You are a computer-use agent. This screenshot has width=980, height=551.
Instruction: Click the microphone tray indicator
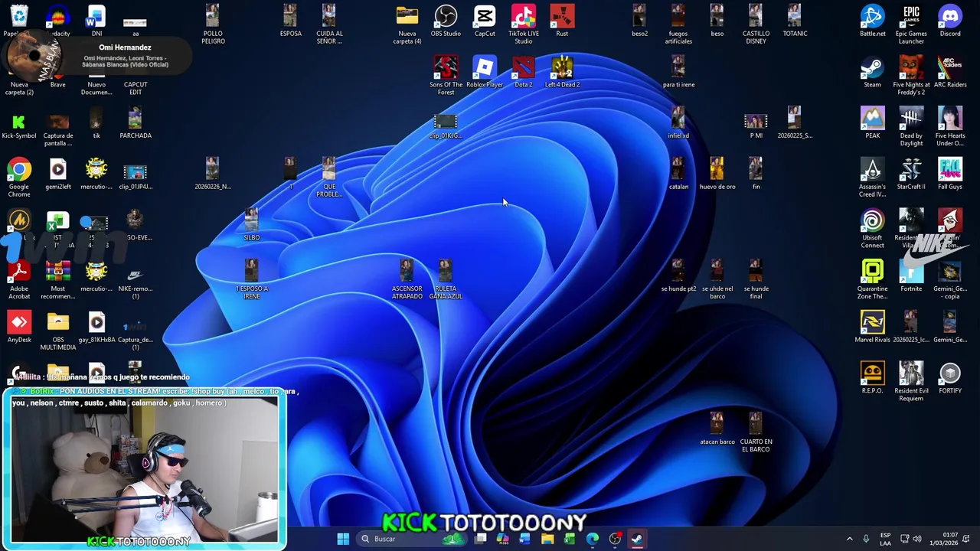click(x=866, y=539)
